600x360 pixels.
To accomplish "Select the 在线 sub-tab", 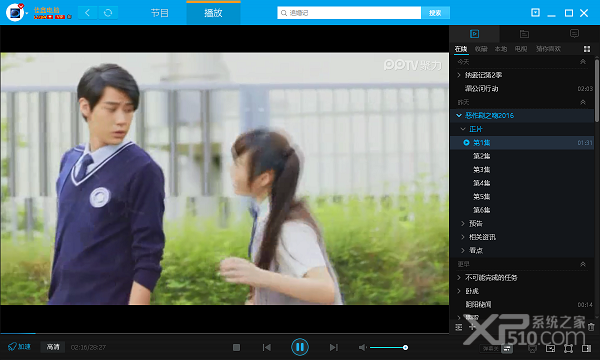I will click(x=461, y=49).
